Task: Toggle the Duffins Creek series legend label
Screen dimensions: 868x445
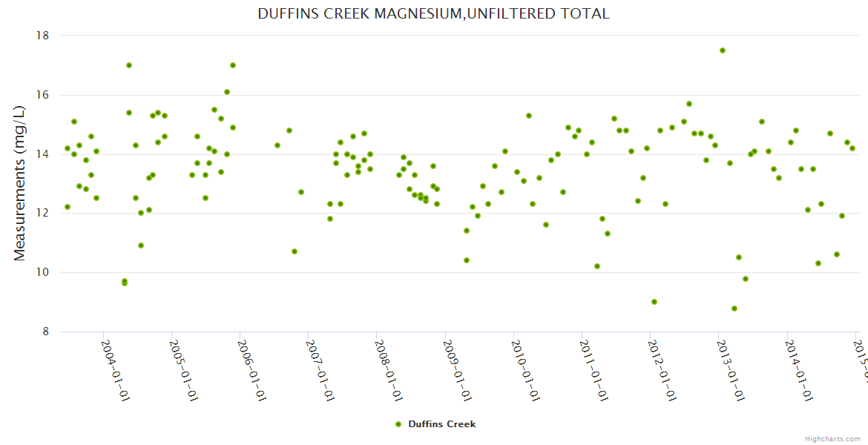Action: 441,424
